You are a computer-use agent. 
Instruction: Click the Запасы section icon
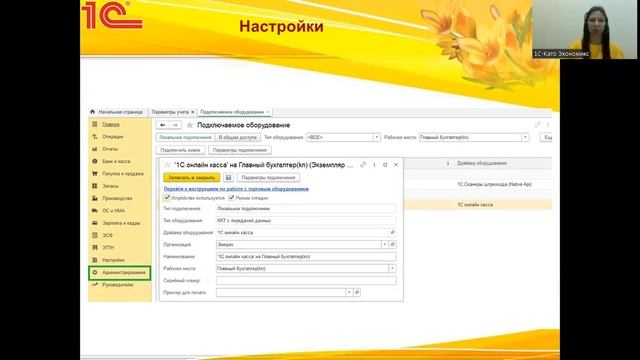(95, 186)
